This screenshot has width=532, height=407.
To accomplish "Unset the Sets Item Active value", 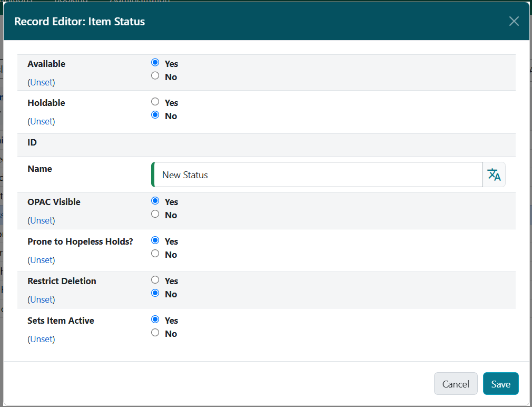I will coord(41,338).
